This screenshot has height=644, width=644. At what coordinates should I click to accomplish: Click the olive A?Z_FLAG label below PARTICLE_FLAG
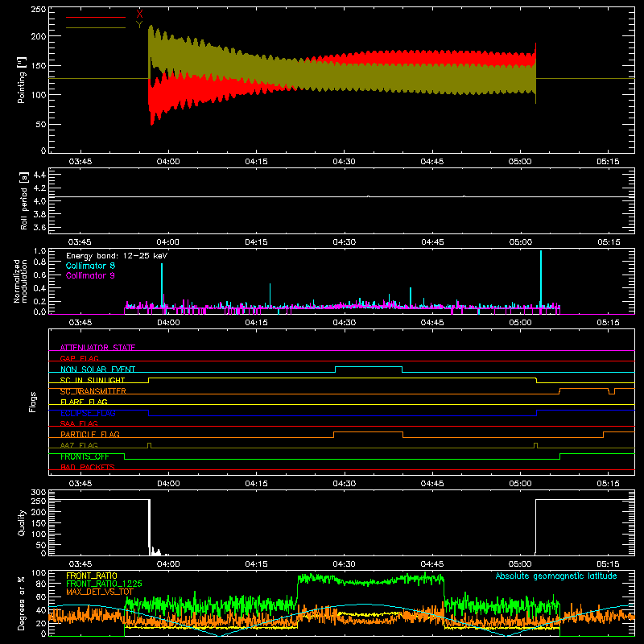[79, 445]
